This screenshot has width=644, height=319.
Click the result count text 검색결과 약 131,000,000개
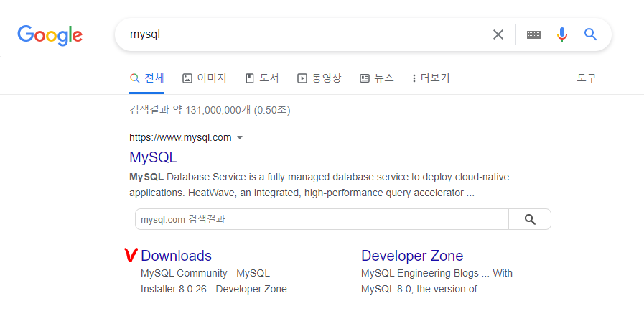(x=190, y=110)
